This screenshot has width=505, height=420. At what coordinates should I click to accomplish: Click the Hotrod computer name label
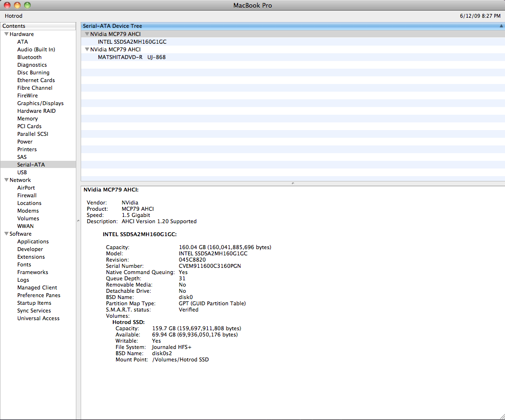(x=13, y=16)
